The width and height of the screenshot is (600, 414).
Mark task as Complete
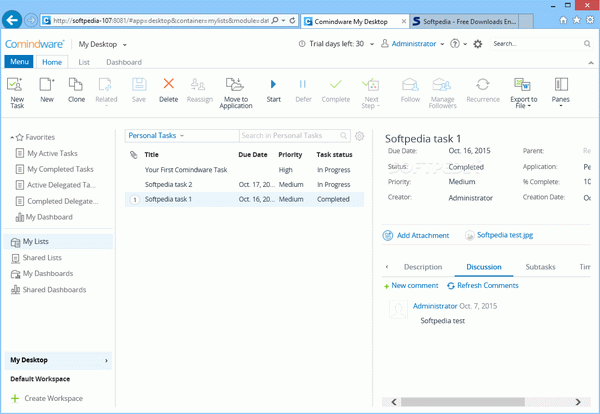pyautogui.click(x=336, y=90)
